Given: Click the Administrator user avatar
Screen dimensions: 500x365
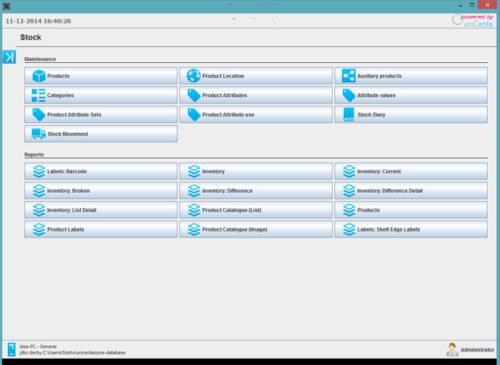Looking at the screenshot, I should pos(452,349).
